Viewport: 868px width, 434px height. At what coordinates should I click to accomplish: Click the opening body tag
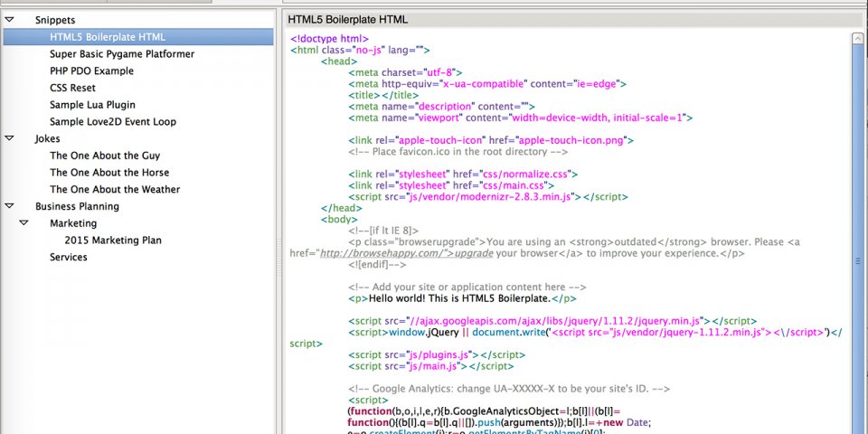(339, 219)
